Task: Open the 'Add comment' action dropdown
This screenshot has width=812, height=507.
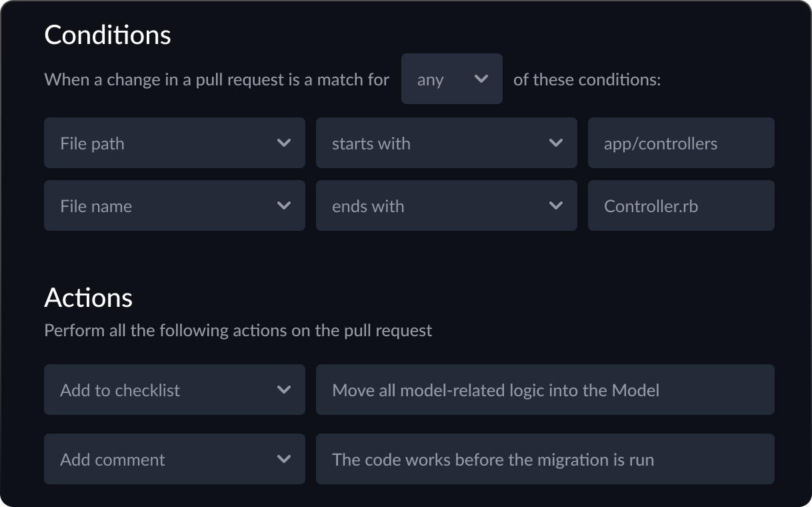Action: tap(173, 459)
